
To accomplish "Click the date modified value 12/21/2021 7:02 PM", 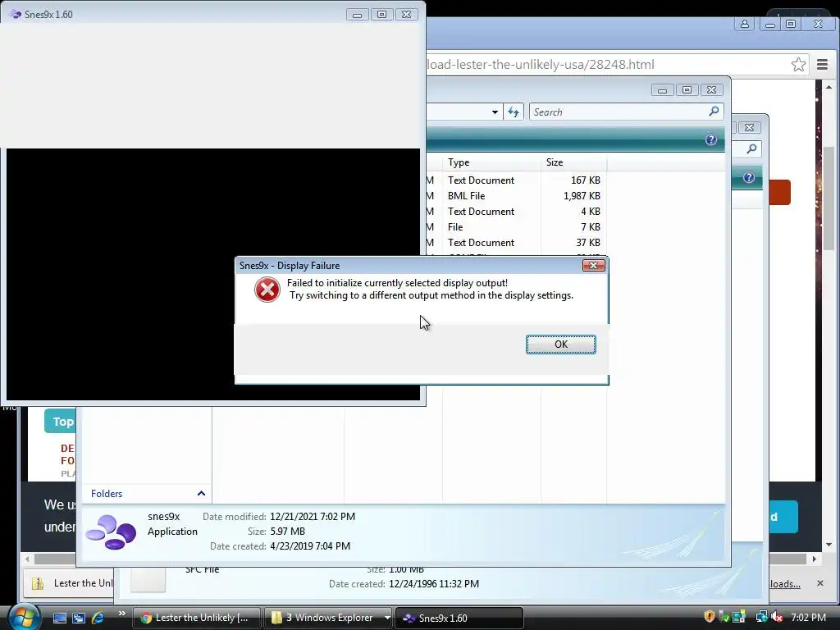I will click(x=313, y=517).
